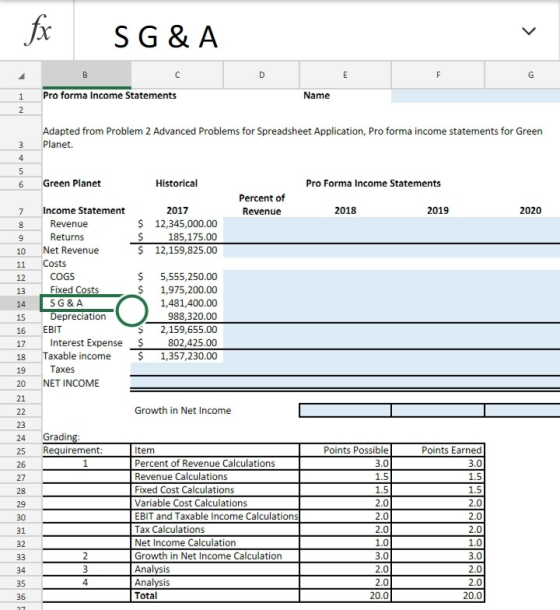Click the Percent of Revenue input cell for Revenue
560x610 pixels.
[x=262, y=224]
